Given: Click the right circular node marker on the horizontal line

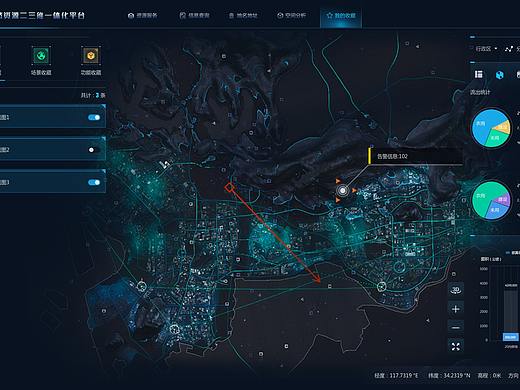Looking at the screenshot, I should point(381,286).
